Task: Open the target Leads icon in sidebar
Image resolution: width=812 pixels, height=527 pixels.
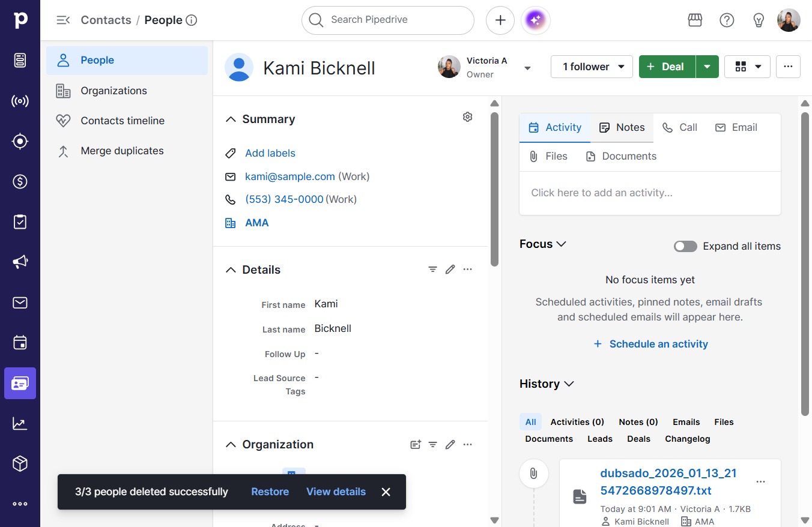Action: pos(20,141)
